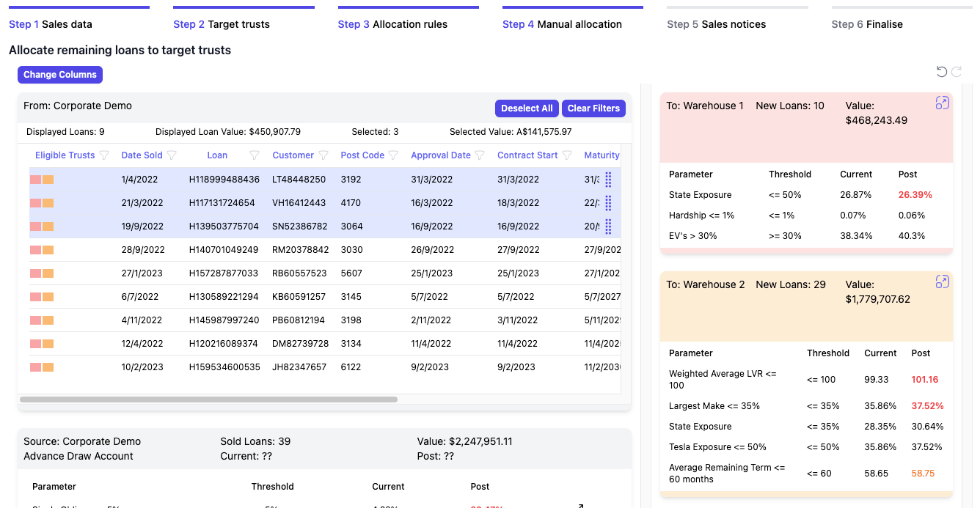This screenshot has height=508, width=980.
Task: Click the redo arrow icon
Action: (957, 72)
